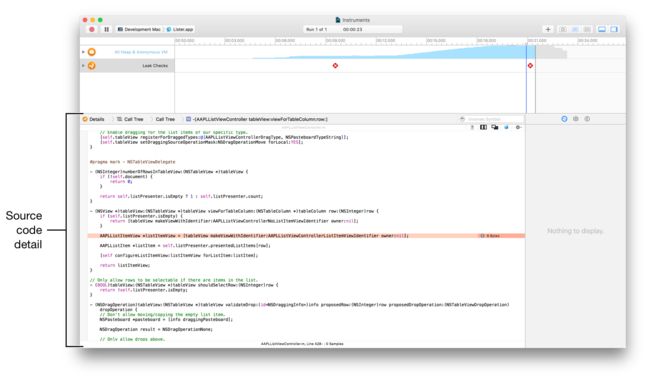Add an instrument with the plus button

(x=548, y=29)
